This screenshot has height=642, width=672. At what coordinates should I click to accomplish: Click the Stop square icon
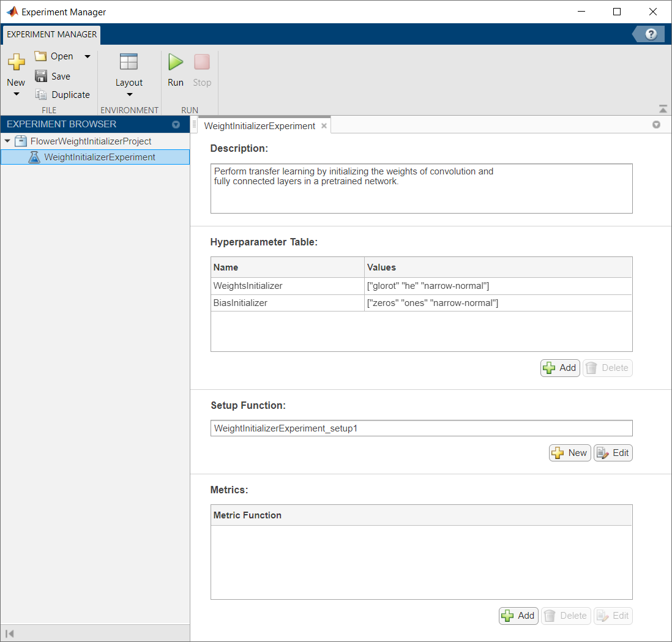pos(202,62)
